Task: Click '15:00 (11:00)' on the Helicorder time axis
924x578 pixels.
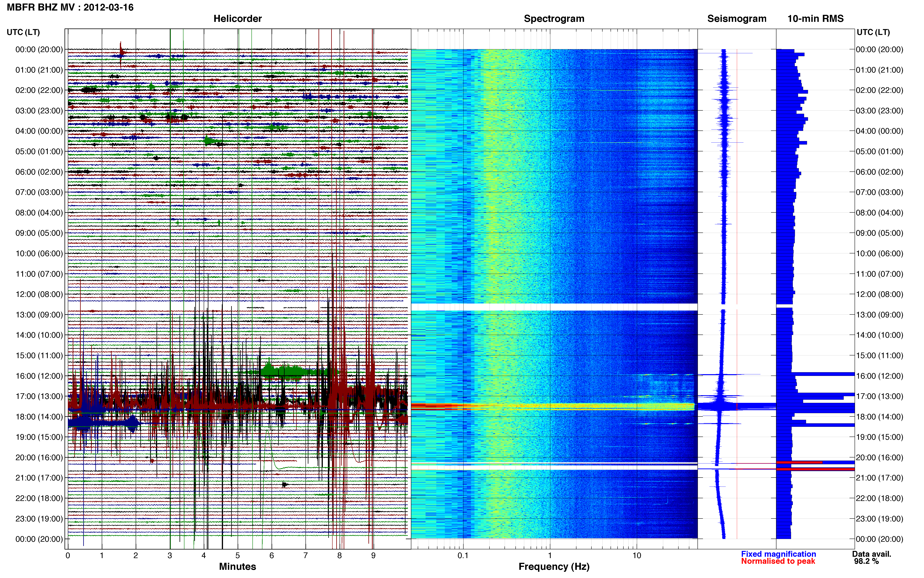Action: [39, 355]
